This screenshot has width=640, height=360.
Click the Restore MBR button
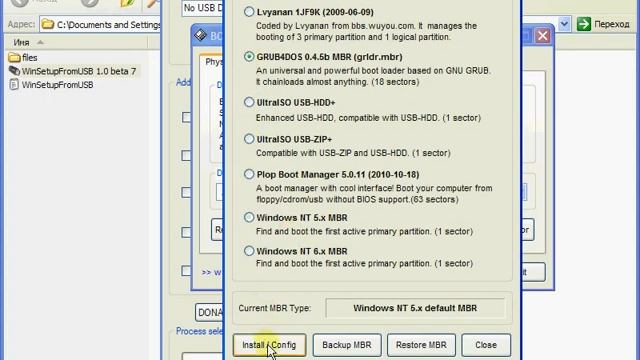(x=421, y=345)
